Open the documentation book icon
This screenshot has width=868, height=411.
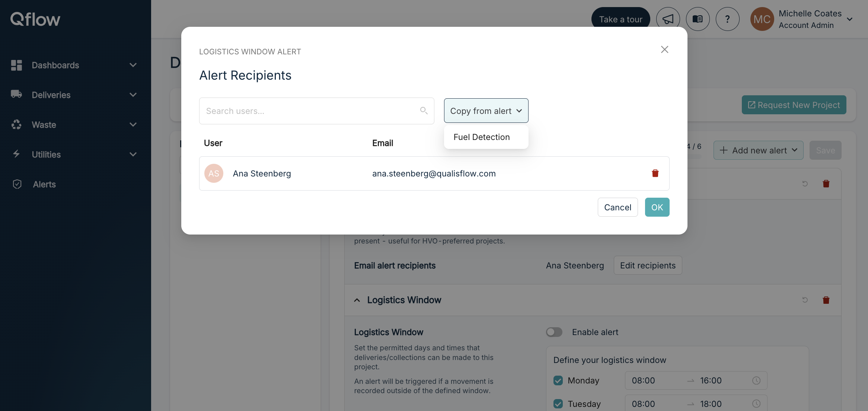click(x=698, y=19)
